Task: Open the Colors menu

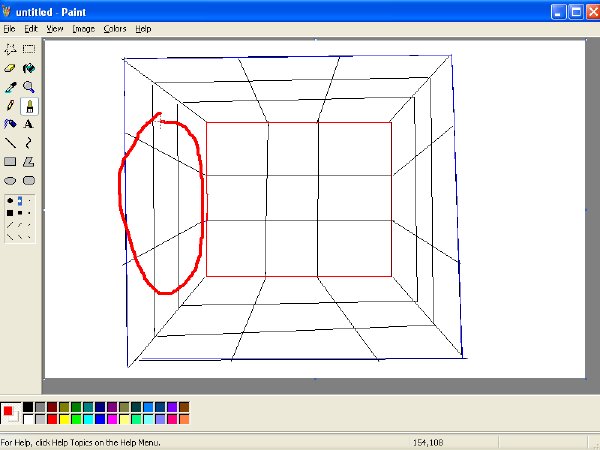Action: tap(115, 29)
